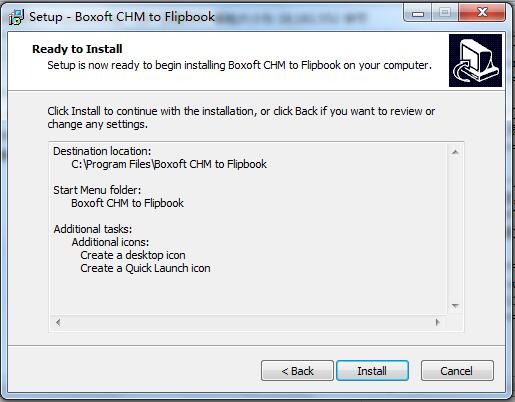This screenshot has height=402, width=515.
Task: Click the scroll right arrow of horizontal scrollbar
Action: [438, 322]
